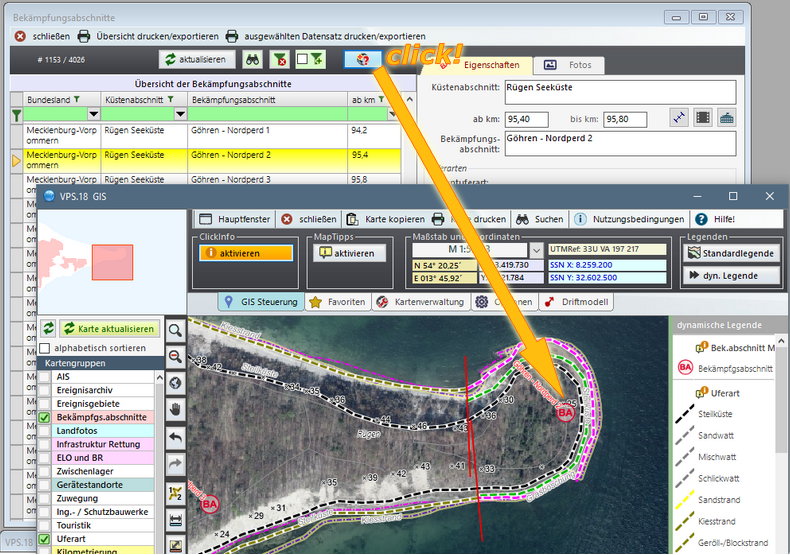This screenshot has height=555, width=790.
Task: Click the zoom in magnifier tool
Action: tap(175, 330)
